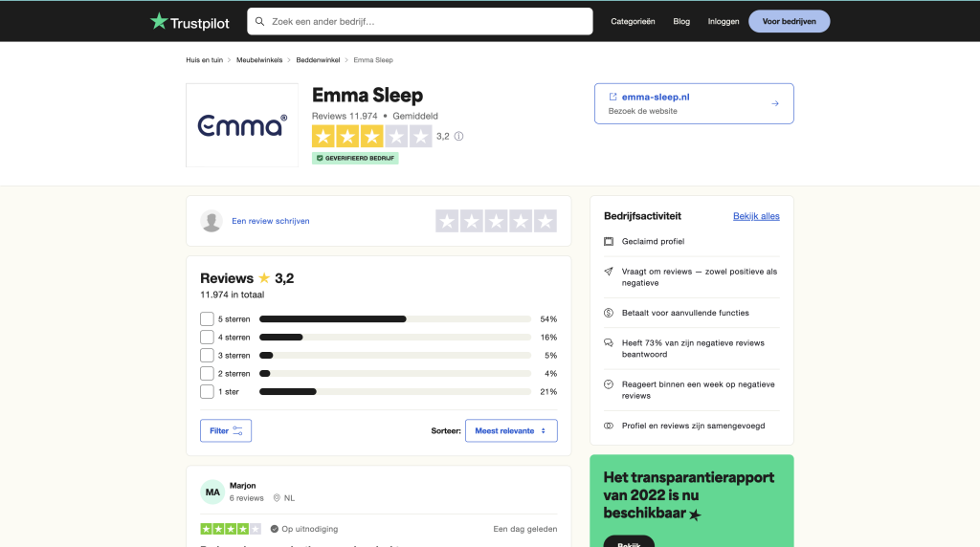Click Een review schrijven link
The image size is (980, 547).
271,221
